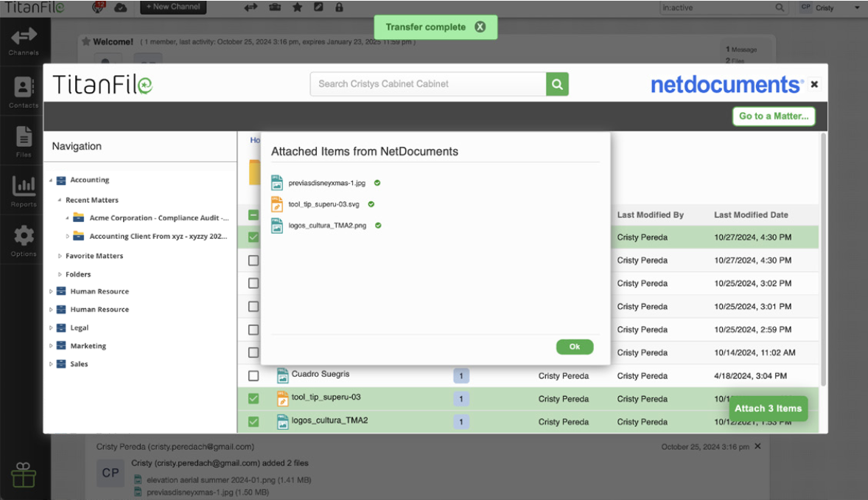
Task: Click the lock icon in top toolbar
Action: tap(340, 7)
